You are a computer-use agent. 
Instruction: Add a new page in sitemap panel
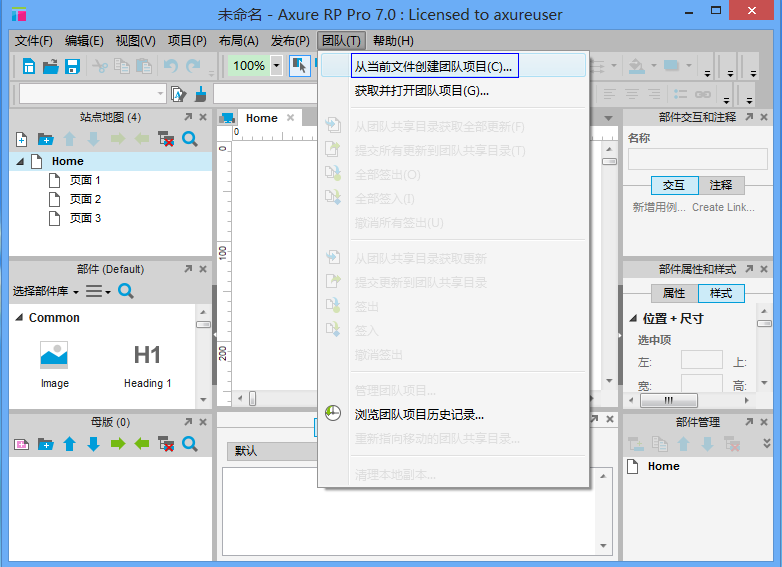tap(21, 139)
